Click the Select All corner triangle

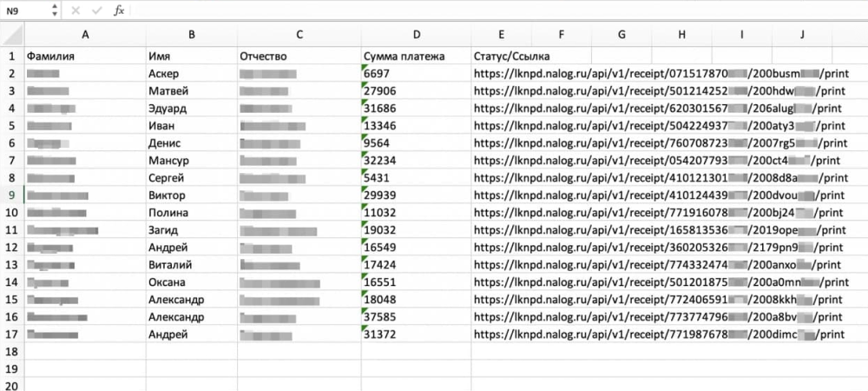tap(12, 34)
